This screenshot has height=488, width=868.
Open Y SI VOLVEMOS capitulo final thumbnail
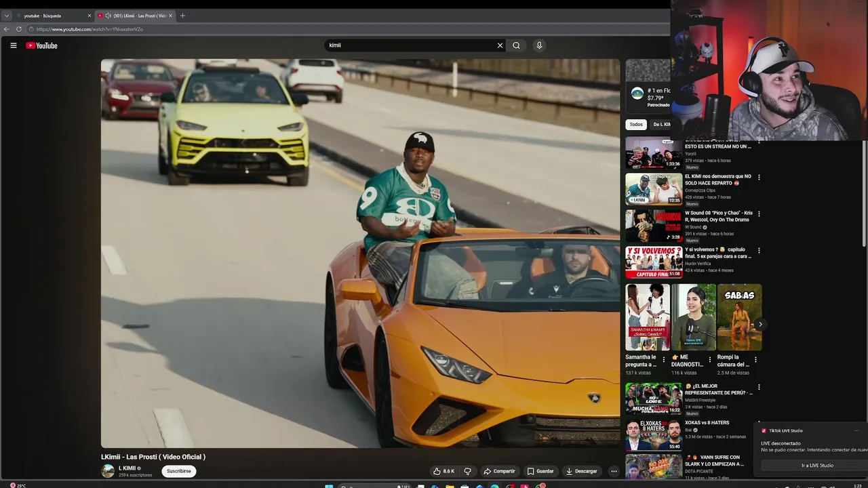click(x=654, y=262)
